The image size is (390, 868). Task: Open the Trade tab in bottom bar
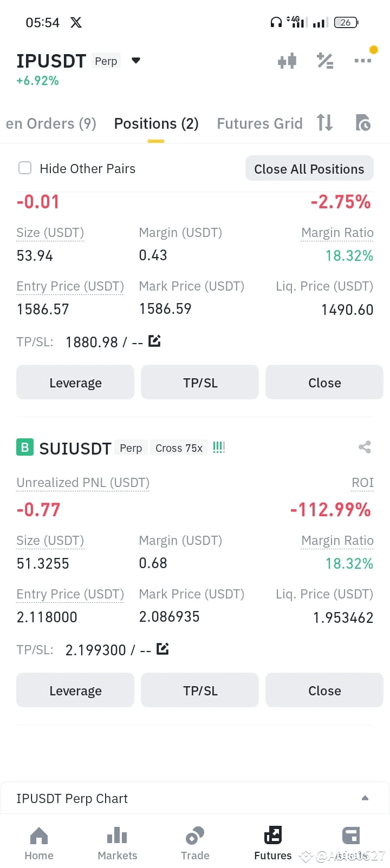click(195, 843)
